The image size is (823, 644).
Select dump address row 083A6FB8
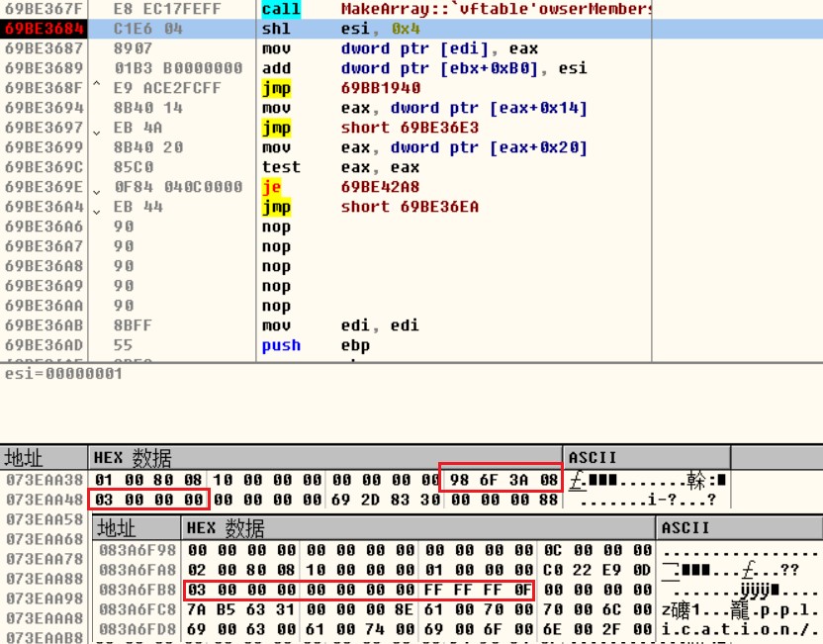point(138,591)
